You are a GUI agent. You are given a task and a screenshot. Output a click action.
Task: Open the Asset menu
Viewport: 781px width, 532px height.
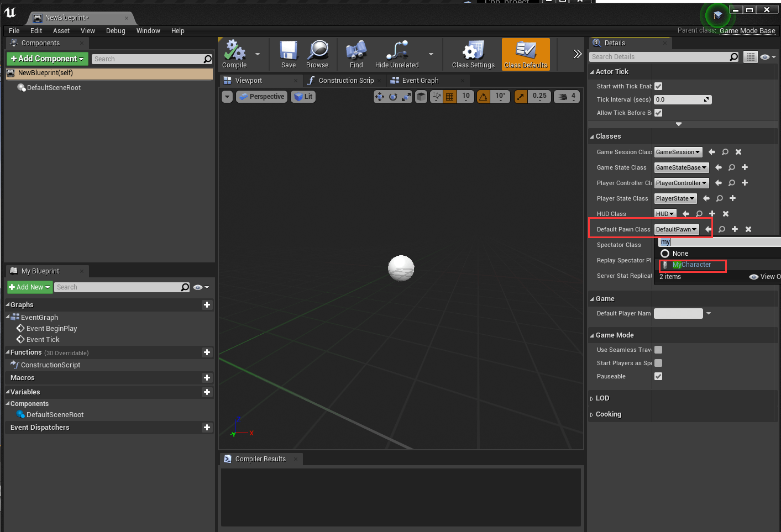click(61, 31)
